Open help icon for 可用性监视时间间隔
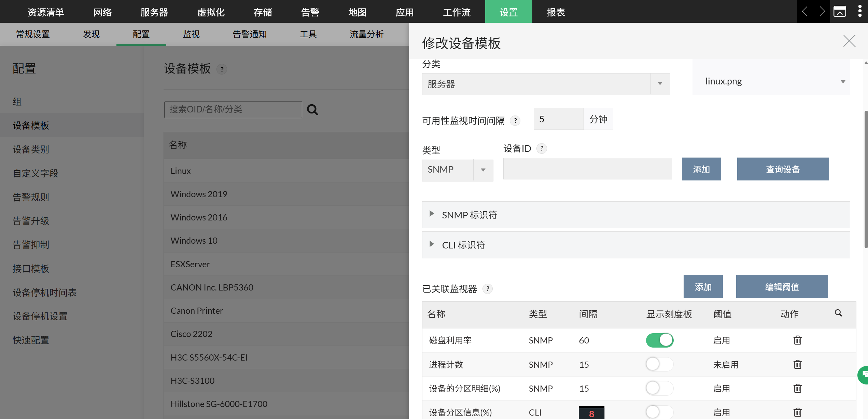Viewport: 868px width, 419px height. [515, 121]
